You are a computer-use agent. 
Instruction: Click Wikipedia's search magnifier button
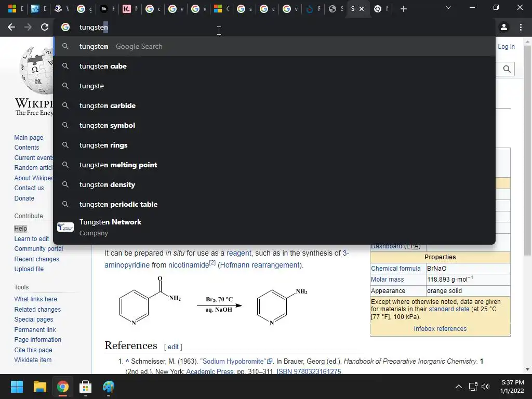click(507, 69)
